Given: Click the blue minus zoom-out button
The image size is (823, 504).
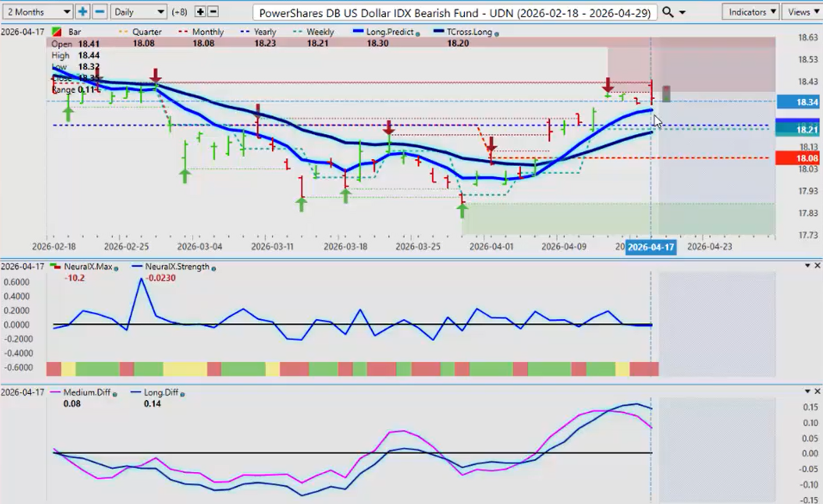Looking at the screenshot, I should coord(100,12).
